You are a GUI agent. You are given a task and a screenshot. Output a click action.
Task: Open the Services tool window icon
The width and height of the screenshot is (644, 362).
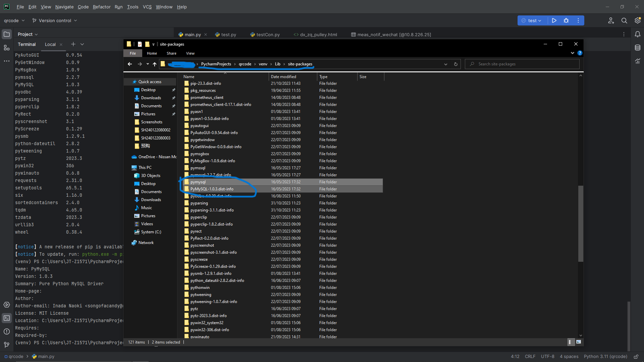click(x=7, y=305)
